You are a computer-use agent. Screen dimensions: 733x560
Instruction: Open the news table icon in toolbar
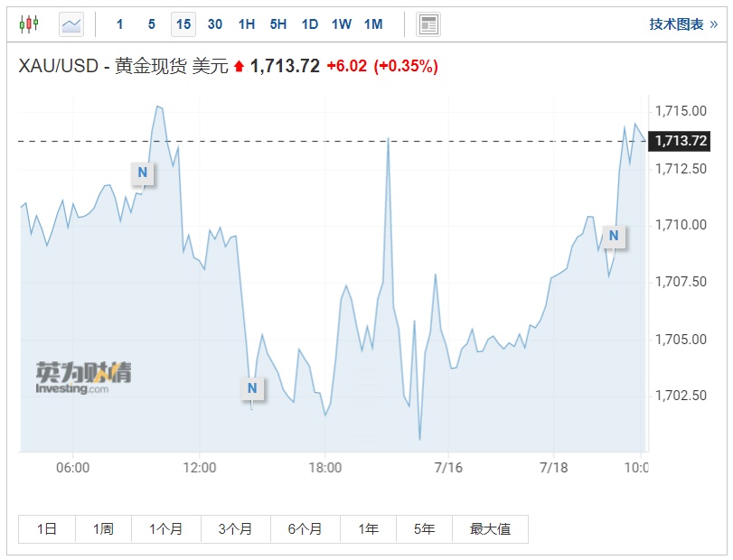428,24
